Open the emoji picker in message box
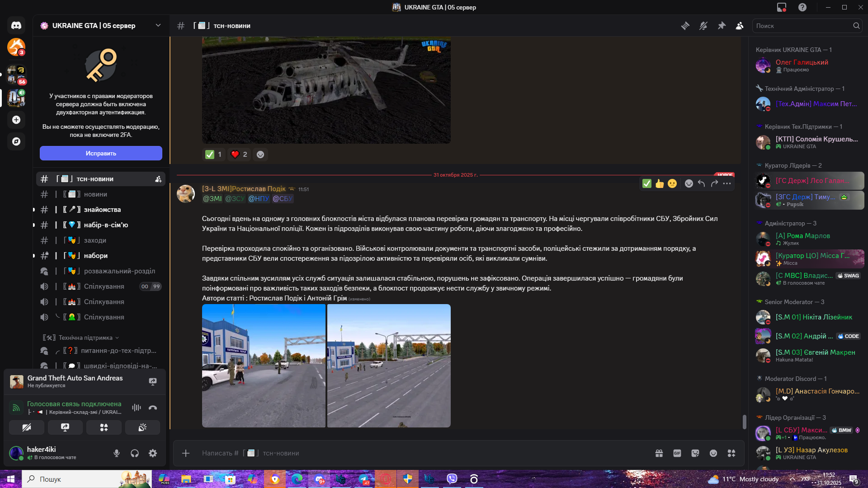 (713, 453)
